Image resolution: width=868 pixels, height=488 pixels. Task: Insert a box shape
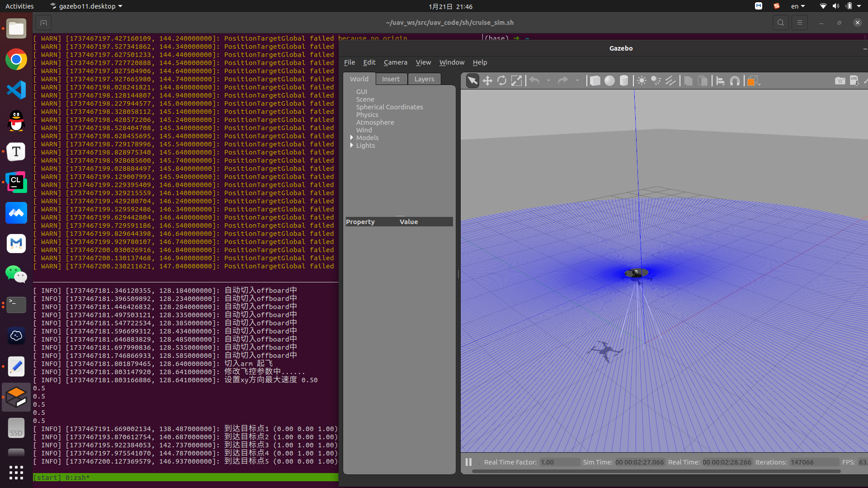coord(595,80)
